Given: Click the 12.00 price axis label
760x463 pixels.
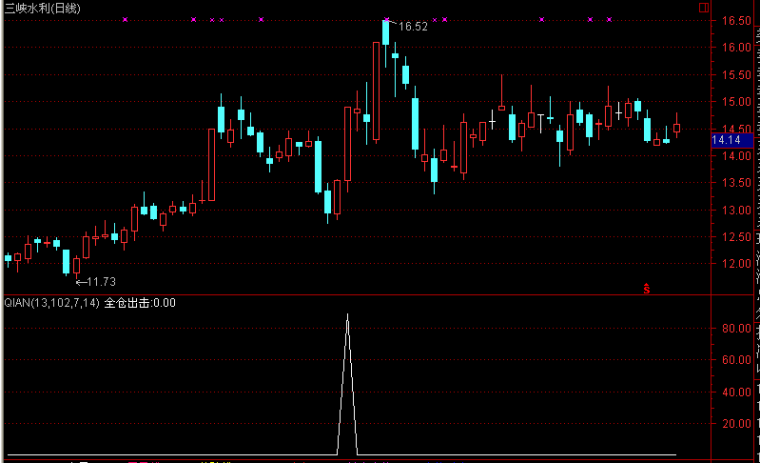Looking at the screenshot, I should pos(736,264).
